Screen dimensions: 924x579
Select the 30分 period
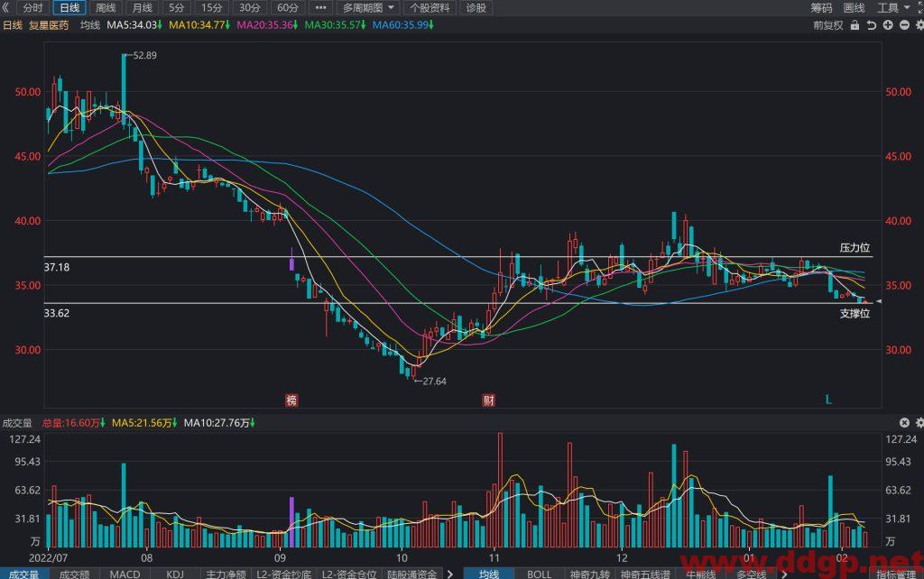point(250,7)
